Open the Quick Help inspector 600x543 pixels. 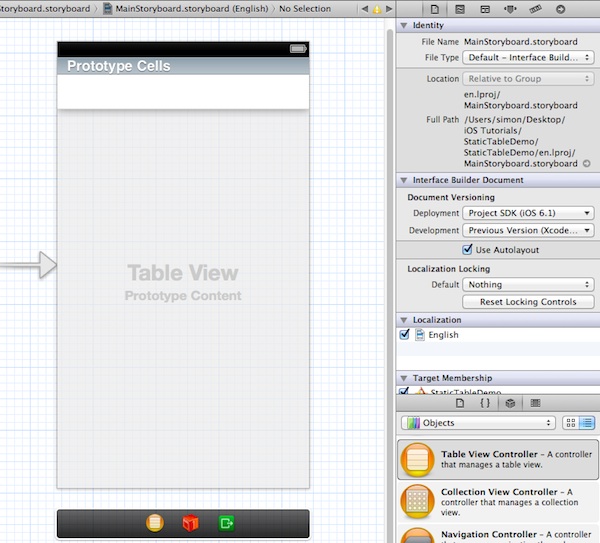pos(459,8)
